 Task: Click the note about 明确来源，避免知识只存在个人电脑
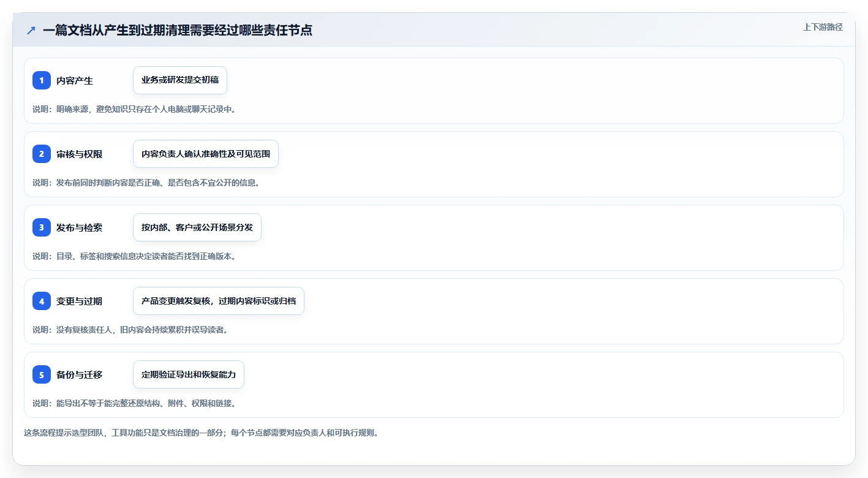tap(134, 109)
